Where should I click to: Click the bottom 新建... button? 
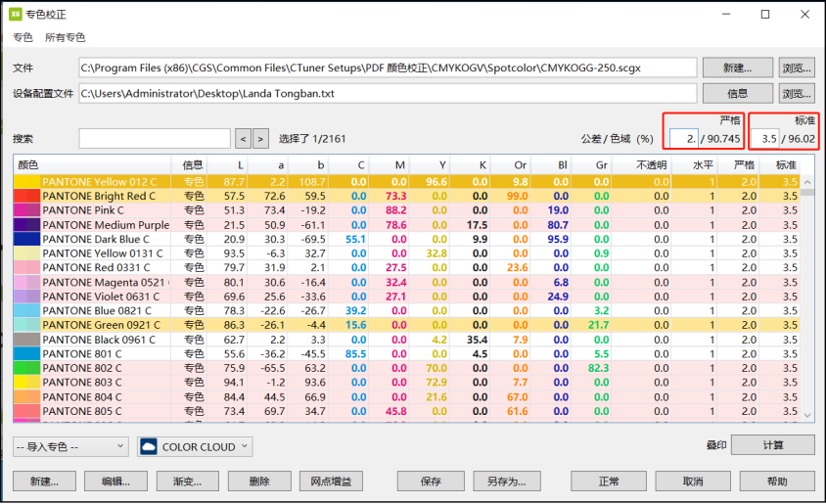44,481
